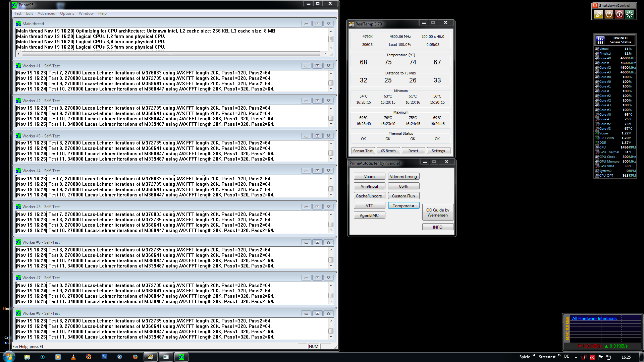Click the HWiNFO Sensor Status logo

coord(600,40)
